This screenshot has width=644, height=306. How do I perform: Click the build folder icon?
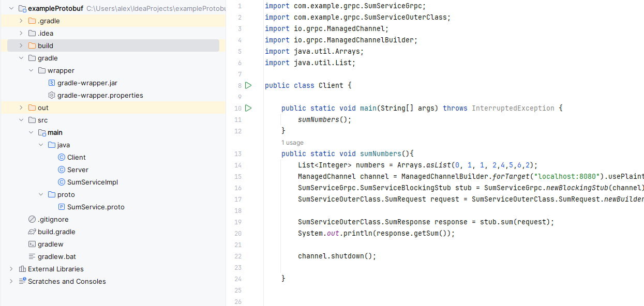[32, 46]
